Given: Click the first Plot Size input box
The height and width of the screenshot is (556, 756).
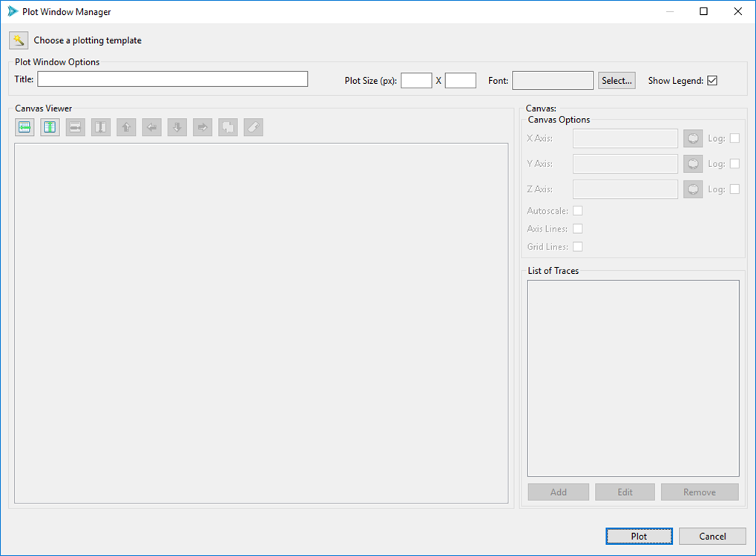Looking at the screenshot, I should point(416,80).
